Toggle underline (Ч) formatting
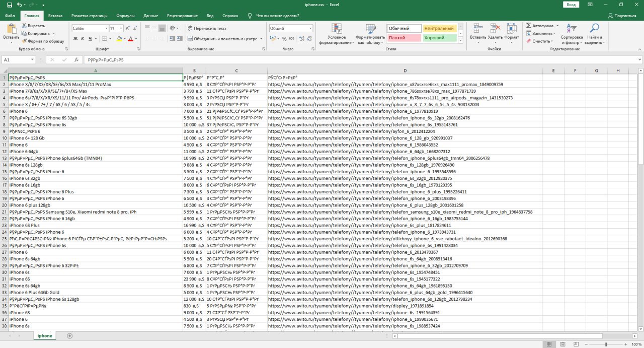Screen dimensions: 644x348 click(x=91, y=39)
